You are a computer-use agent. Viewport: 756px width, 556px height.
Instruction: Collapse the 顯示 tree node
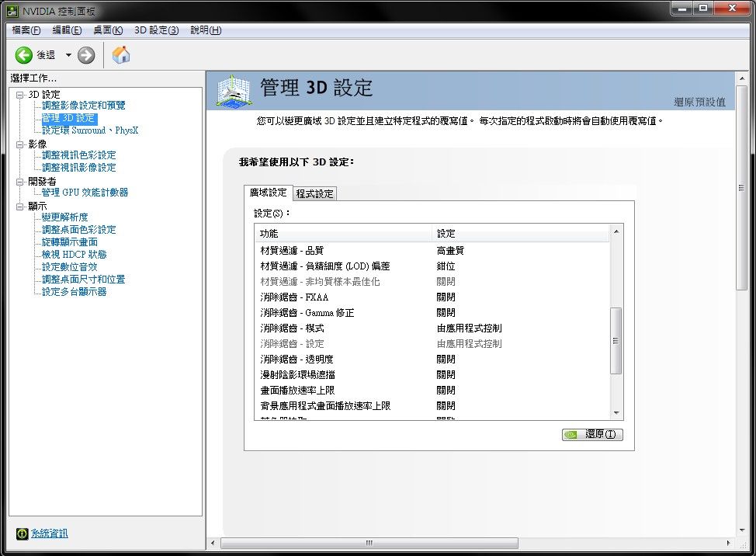(x=20, y=206)
